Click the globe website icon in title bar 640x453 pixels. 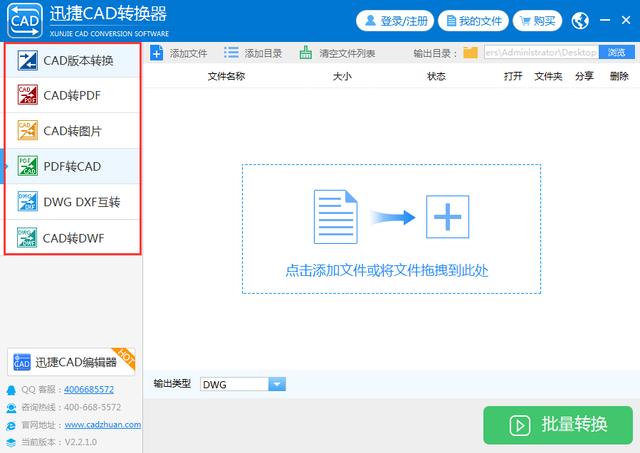tap(580, 20)
